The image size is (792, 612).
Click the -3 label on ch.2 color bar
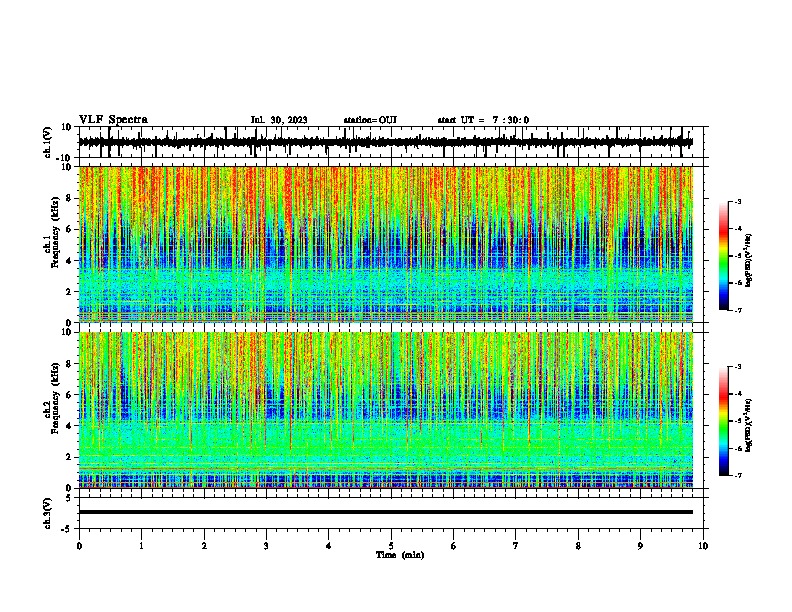pyautogui.click(x=738, y=367)
